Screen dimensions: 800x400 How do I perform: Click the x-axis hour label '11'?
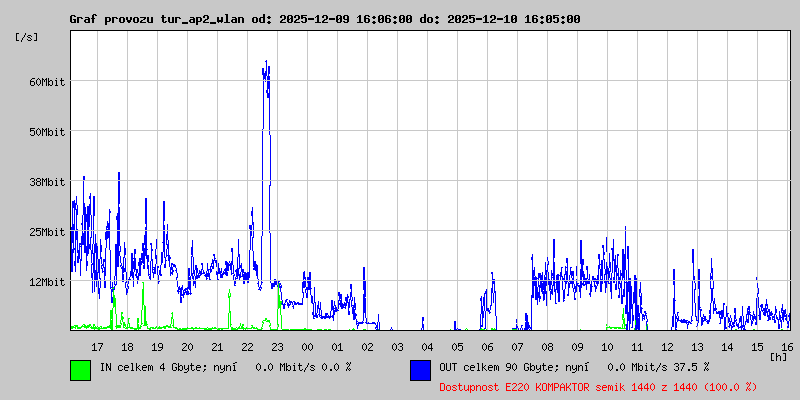pyautogui.click(x=637, y=347)
